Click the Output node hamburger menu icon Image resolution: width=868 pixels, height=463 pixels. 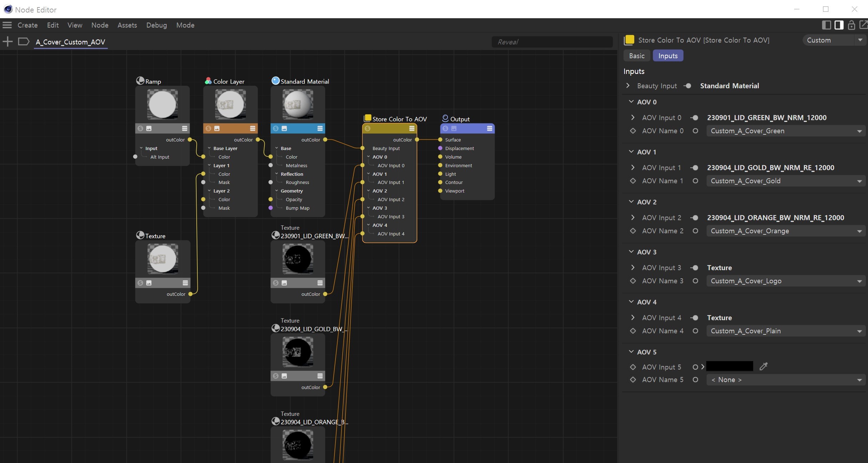coord(489,128)
